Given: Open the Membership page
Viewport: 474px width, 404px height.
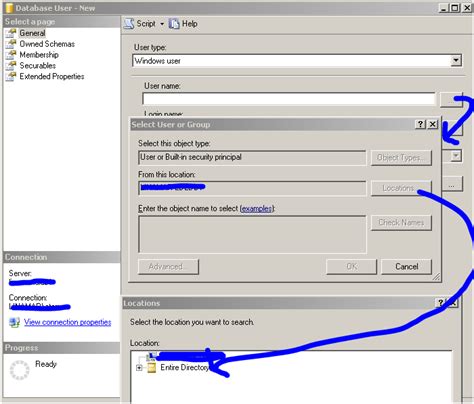Looking at the screenshot, I should [x=39, y=55].
